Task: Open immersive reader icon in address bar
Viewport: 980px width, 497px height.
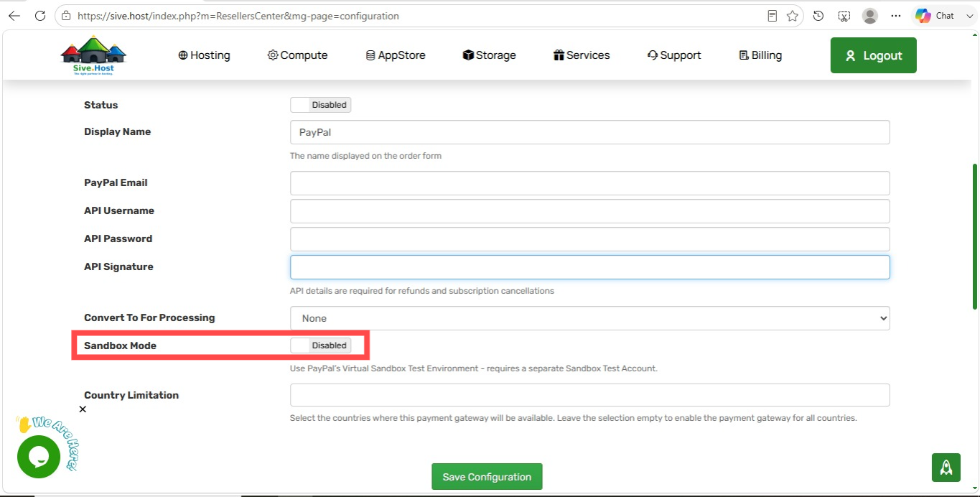Action: point(773,16)
